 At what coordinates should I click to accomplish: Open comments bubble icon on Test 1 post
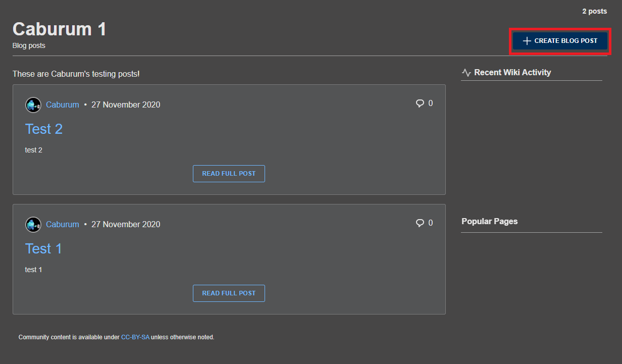(420, 223)
